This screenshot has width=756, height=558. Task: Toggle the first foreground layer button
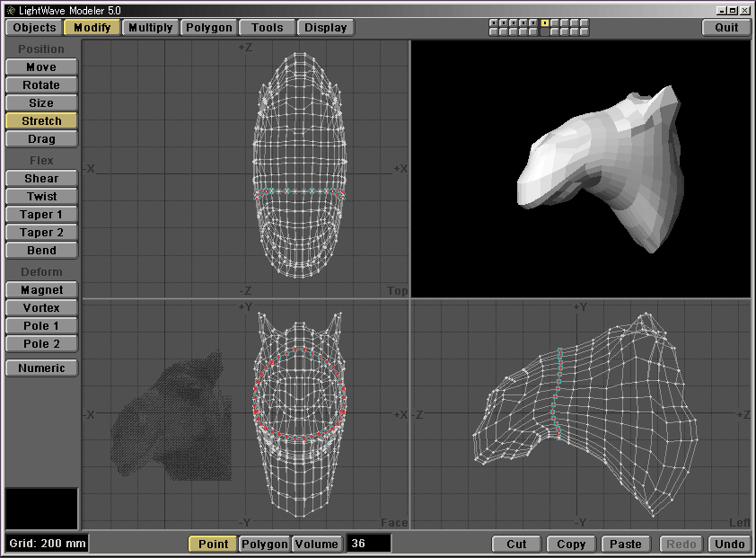click(x=493, y=22)
